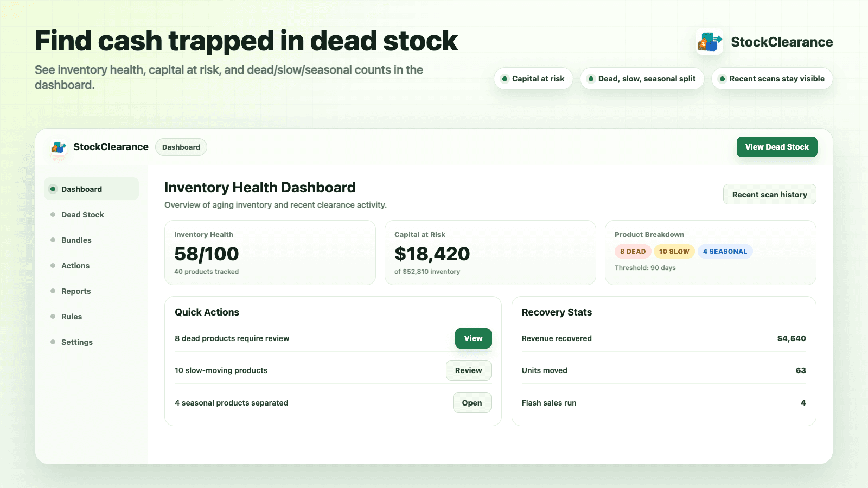Click Review for slow-moving products

click(469, 370)
